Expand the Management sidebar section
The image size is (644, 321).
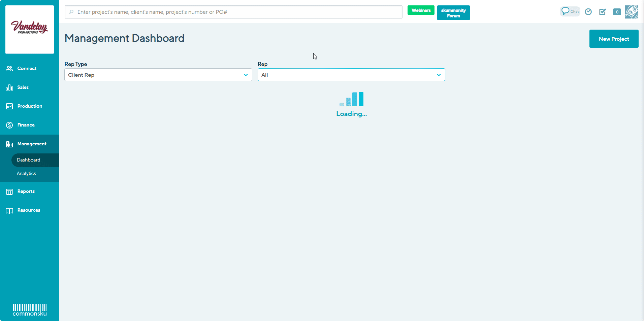coord(32,144)
